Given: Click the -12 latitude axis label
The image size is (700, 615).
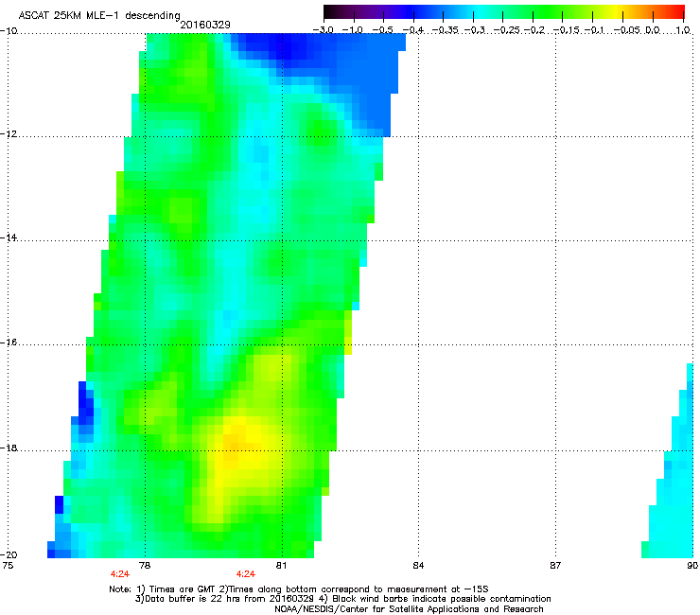Looking at the screenshot, I should [9, 134].
